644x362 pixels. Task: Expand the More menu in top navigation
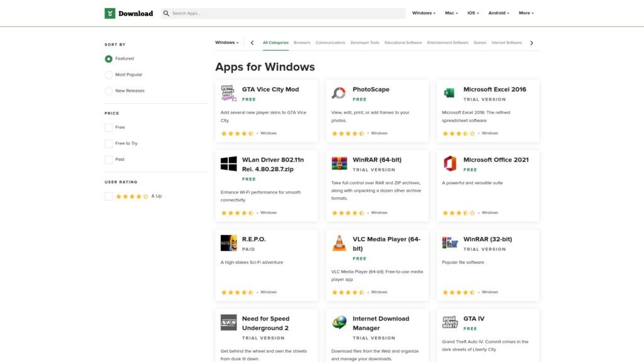(x=526, y=13)
